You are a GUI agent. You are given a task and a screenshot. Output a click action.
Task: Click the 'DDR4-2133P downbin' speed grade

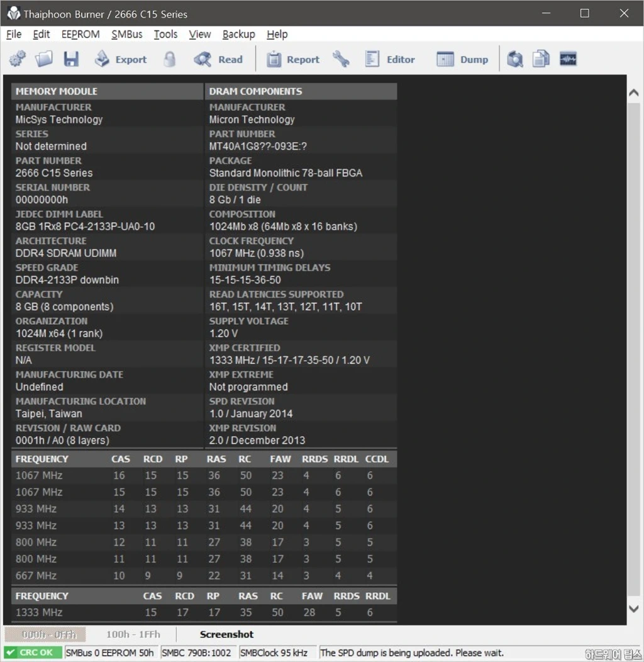(x=67, y=279)
